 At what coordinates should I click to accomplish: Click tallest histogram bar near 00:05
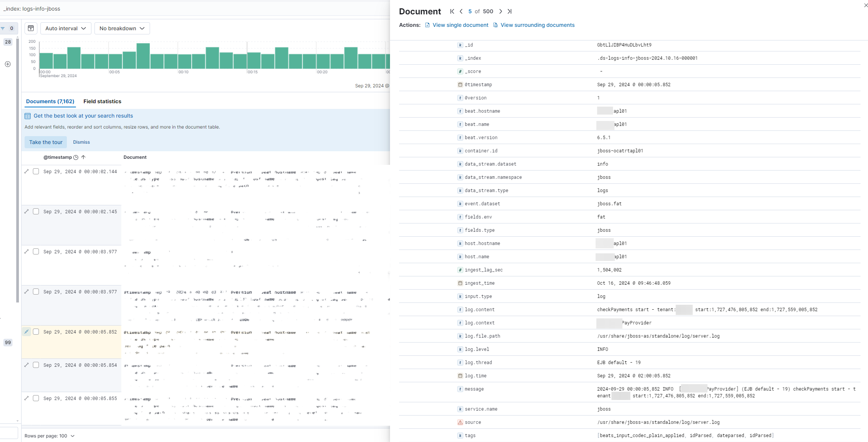coord(143,56)
